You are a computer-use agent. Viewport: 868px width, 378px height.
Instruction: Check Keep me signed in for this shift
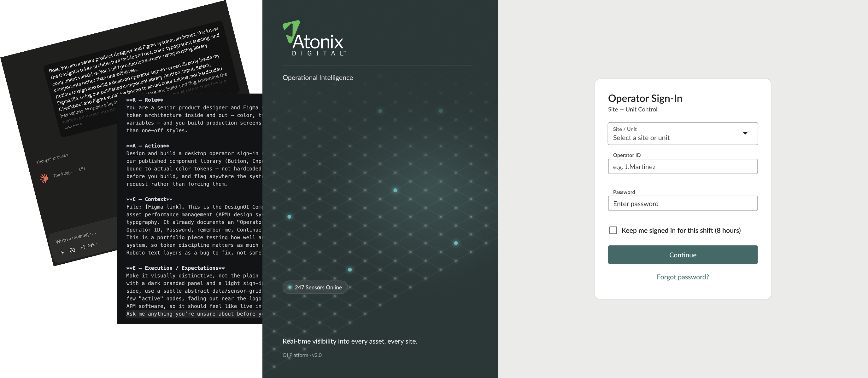pyautogui.click(x=613, y=230)
